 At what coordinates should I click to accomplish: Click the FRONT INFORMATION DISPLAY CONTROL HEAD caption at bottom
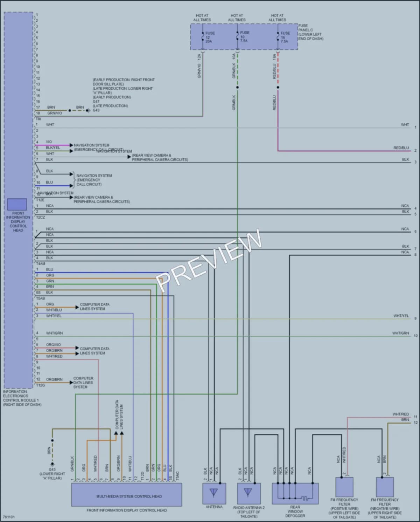pos(127,510)
